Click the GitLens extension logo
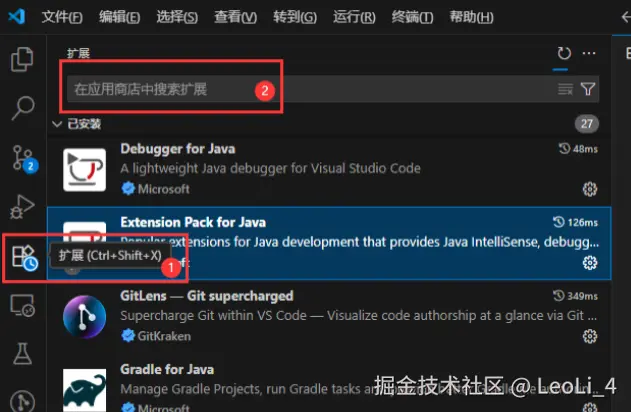 (85, 317)
